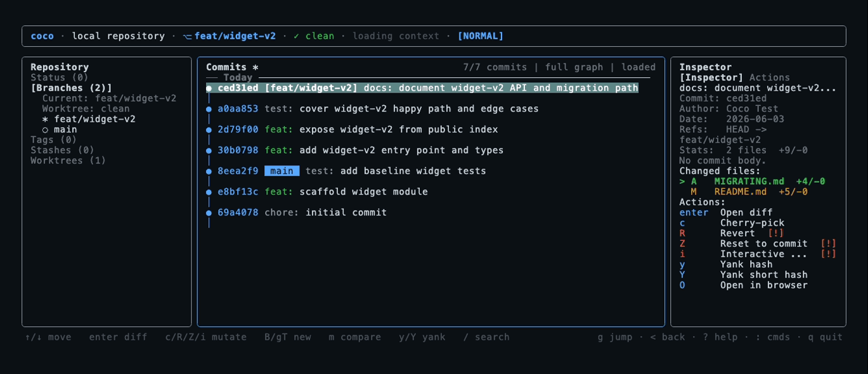Click the main branch badge on 8eea2f9
Viewport: 868px width, 374px height.
tap(282, 171)
